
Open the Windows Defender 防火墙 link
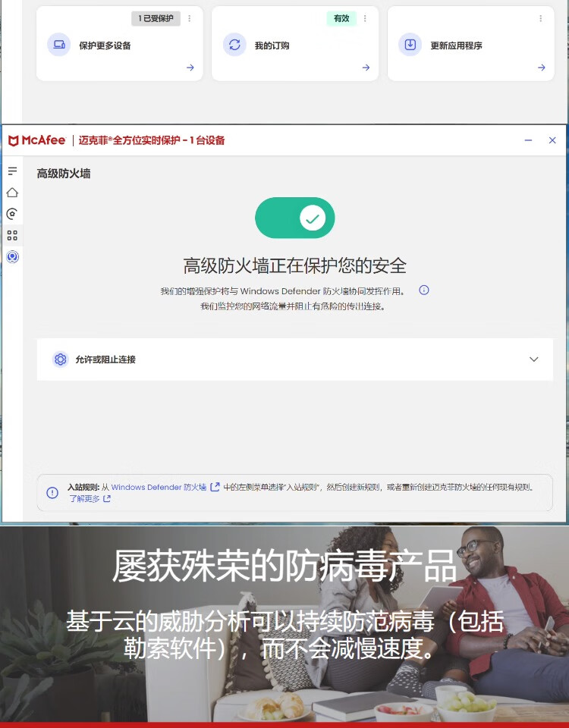tap(159, 487)
